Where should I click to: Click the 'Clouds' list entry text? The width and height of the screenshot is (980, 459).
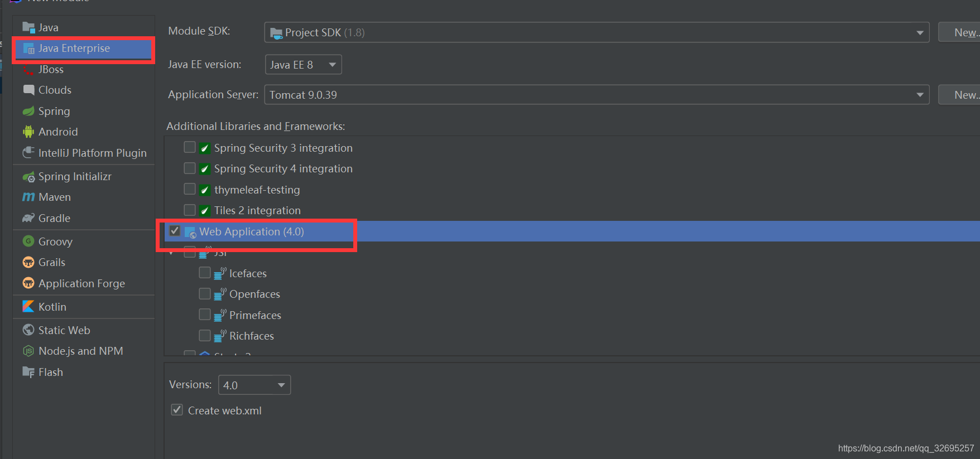tap(55, 90)
